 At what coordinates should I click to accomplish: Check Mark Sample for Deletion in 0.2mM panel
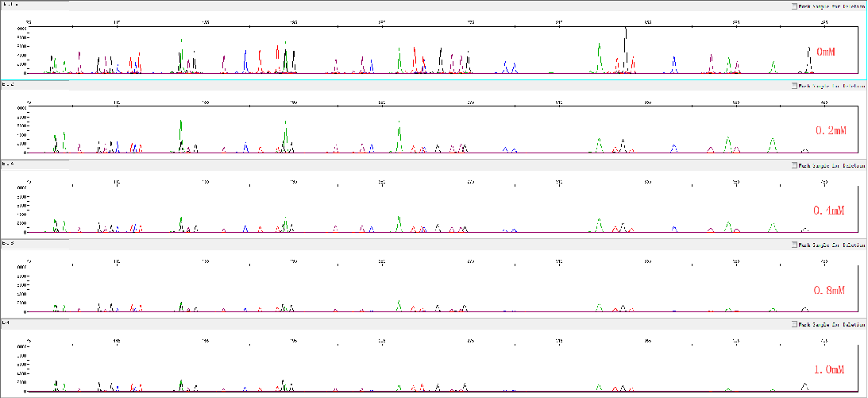click(x=794, y=86)
